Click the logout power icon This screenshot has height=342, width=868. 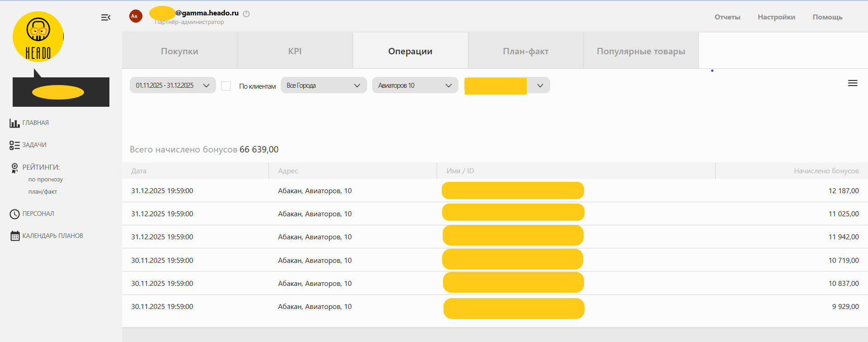[x=246, y=14]
